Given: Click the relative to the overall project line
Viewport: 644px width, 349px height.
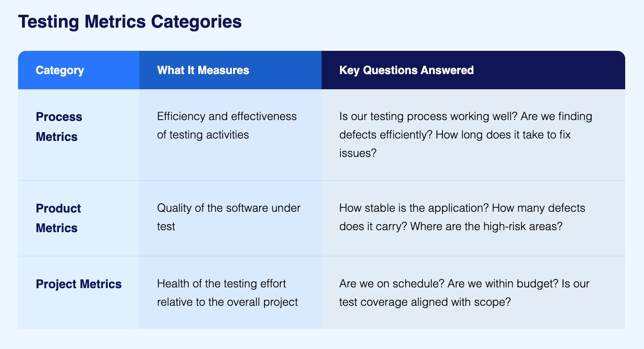Looking at the screenshot, I should [x=227, y=302].
